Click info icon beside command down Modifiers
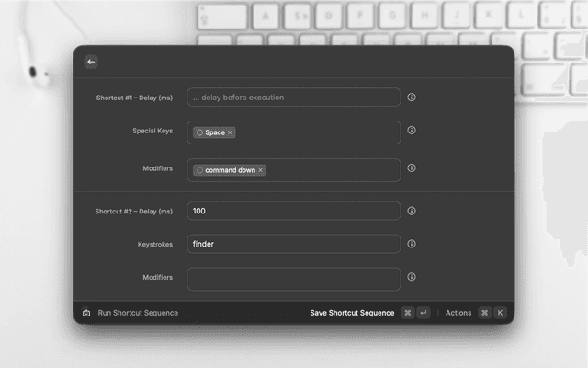 pos(412,168)
